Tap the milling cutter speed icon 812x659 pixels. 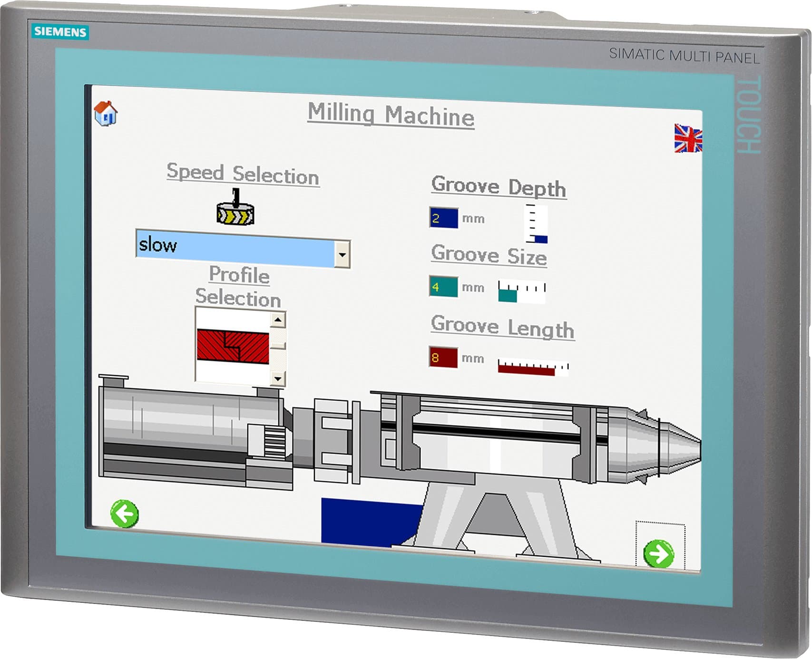click(x=235, y=207)
